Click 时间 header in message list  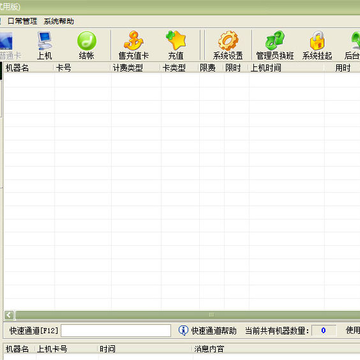point(145,349)
